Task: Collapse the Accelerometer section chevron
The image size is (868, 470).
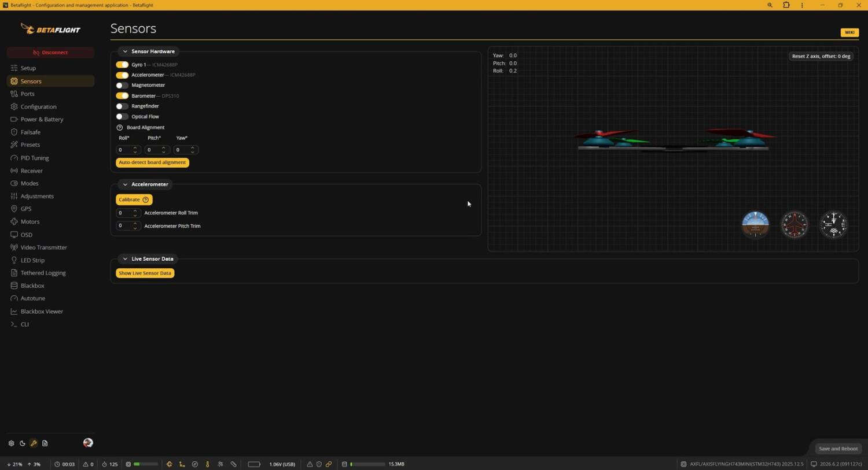Action: [125, 184]
